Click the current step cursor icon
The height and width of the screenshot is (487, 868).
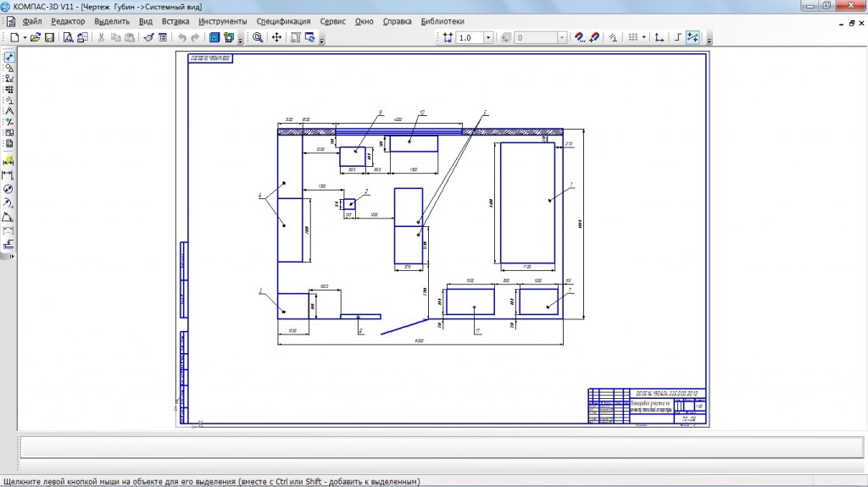click(448, 37)
